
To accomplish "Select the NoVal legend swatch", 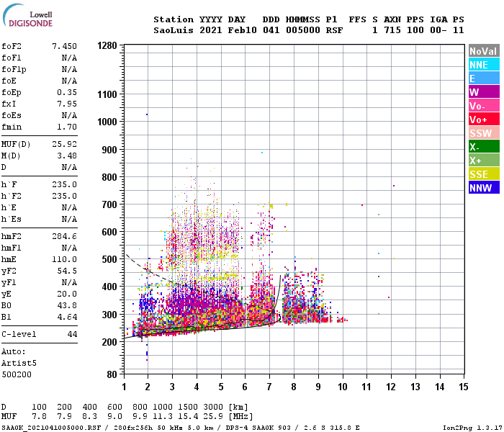I will [484, 51].
